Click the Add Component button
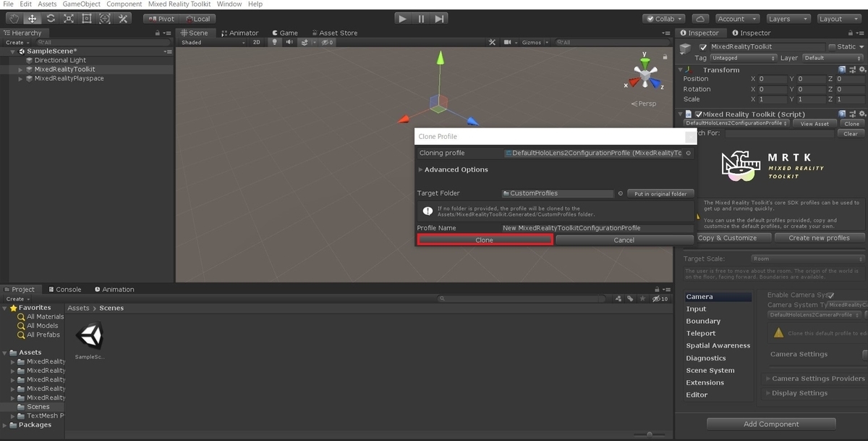The image size is (868, 441). (771, 424)
